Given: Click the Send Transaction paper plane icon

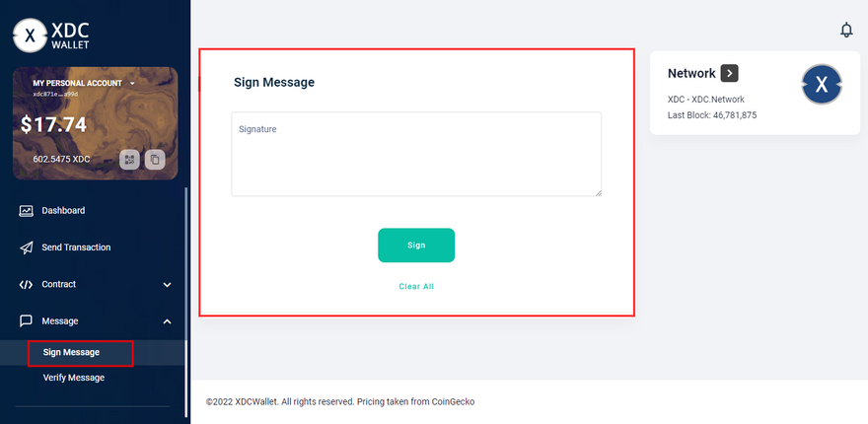Looking at the screenshot, I should click(x=26, y=247).
